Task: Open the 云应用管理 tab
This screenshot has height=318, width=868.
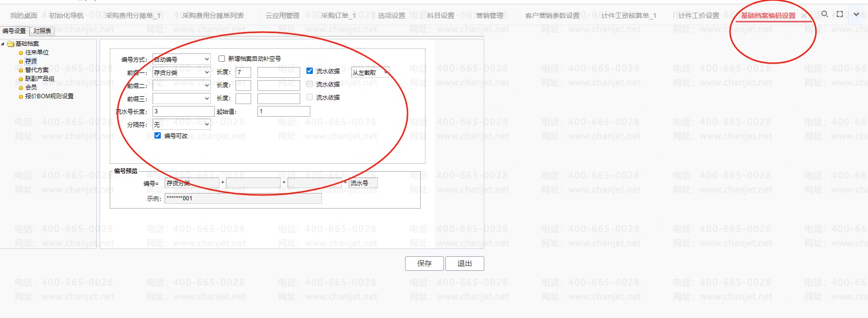Action: pyautogui.click(x=283, y=16)
